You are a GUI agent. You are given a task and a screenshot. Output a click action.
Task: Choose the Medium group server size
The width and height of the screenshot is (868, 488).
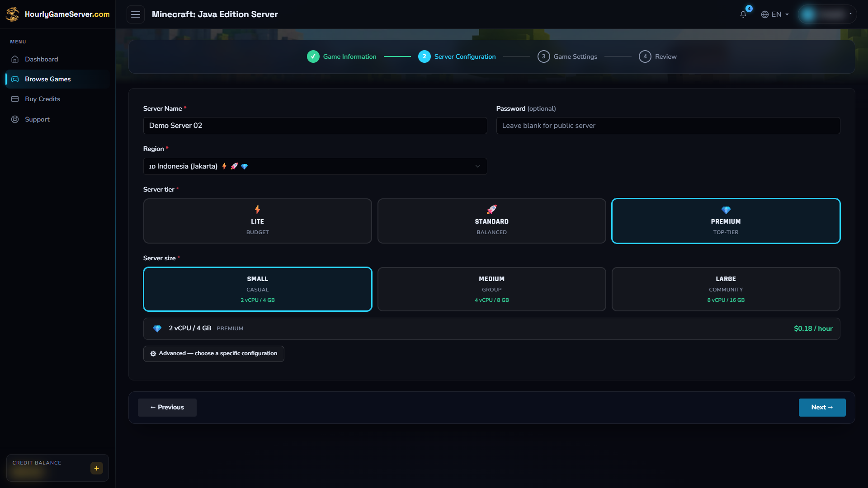[x=492, y=289]
